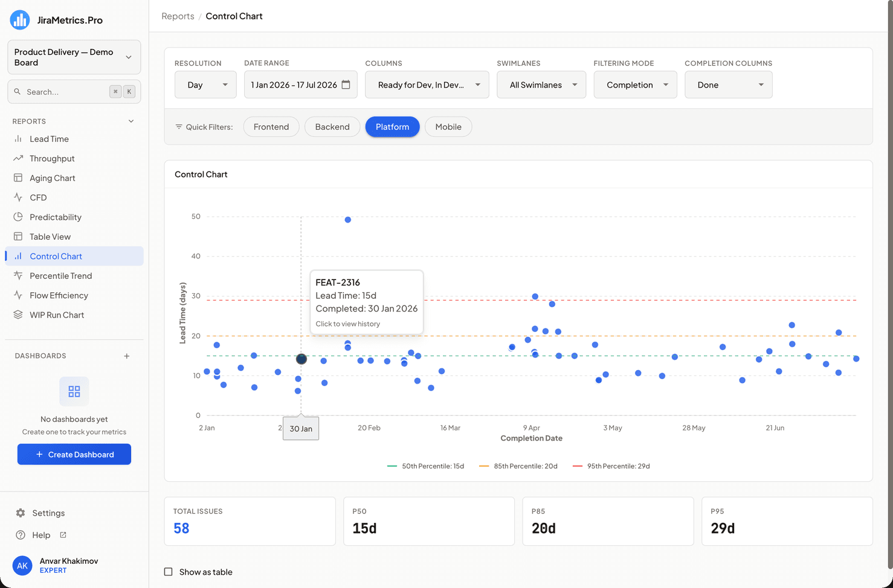Click the Settings gear icon
The image size is (893, 588).
click(x=21, y=513)
